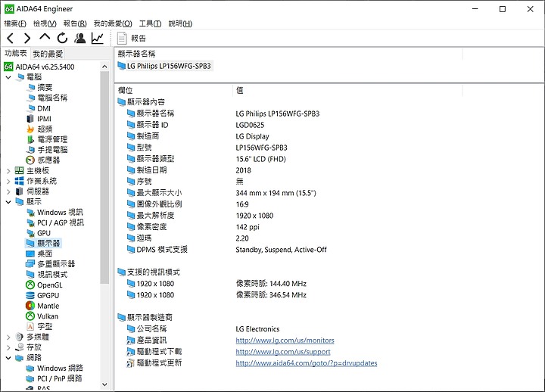Open the 報告(R) menu
The width and height of the screenshot is (545, 392).
[75, 23]
